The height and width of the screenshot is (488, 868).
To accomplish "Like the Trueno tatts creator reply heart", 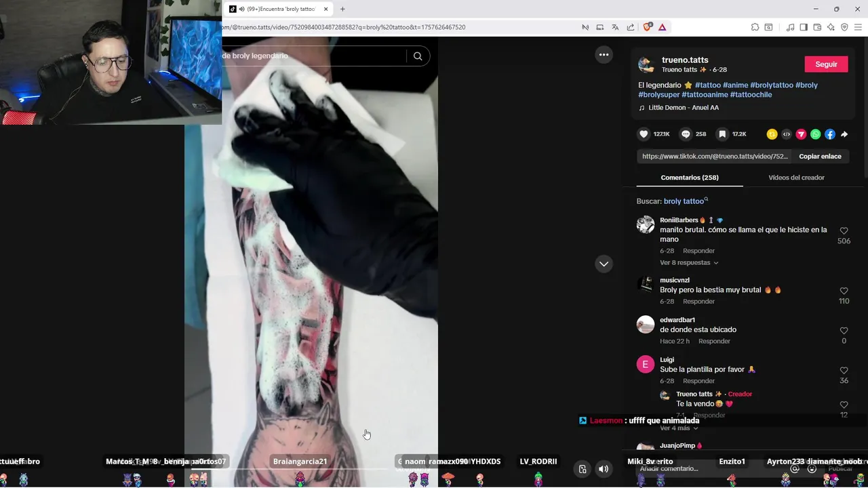I will pyautogui.click(x=844, y=405).
